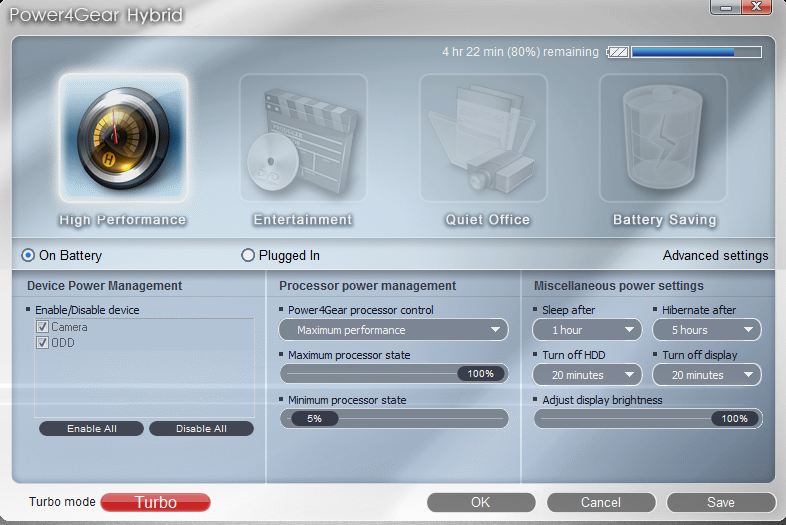Click the display brightness slider handle
The width and height of the screenshot is (786, 525).
click(734, 418)
